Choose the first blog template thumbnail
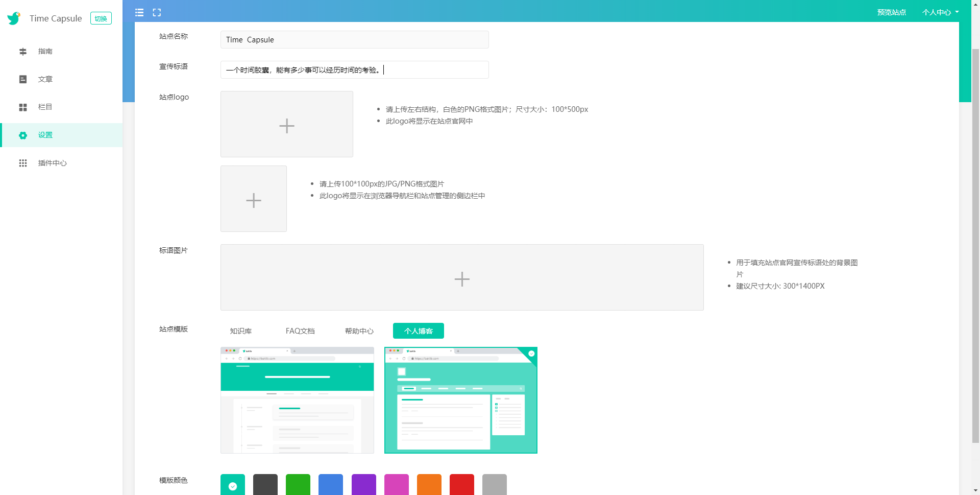The height and width of the screenshot is (495, 980). (x=297, y=400)
